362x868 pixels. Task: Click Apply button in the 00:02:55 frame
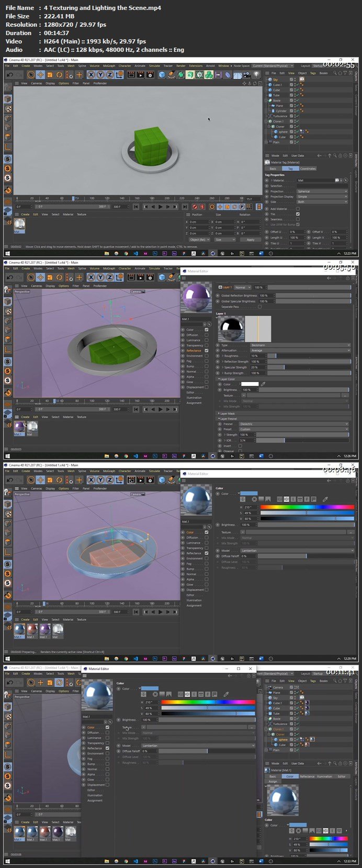click(x=251, y=240)
